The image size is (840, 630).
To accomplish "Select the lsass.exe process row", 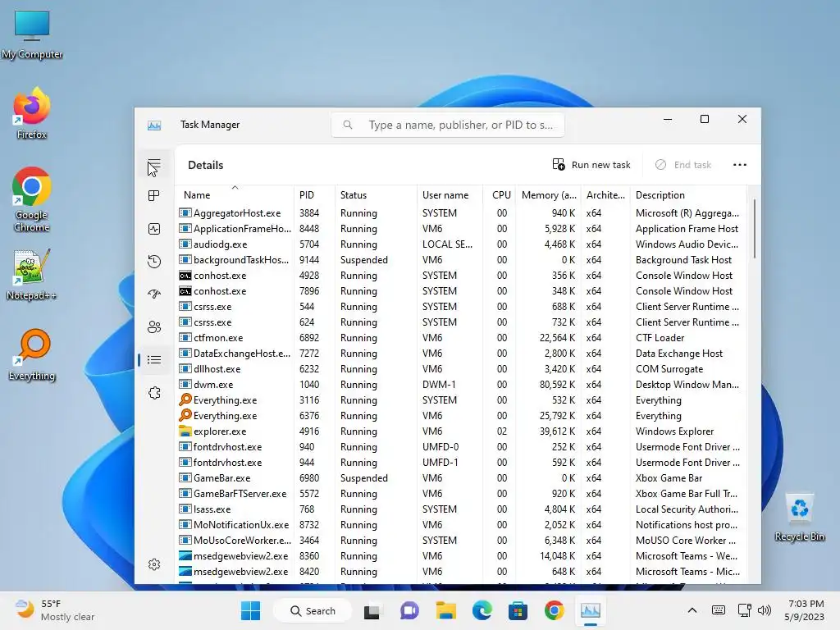I will [461, 509].
